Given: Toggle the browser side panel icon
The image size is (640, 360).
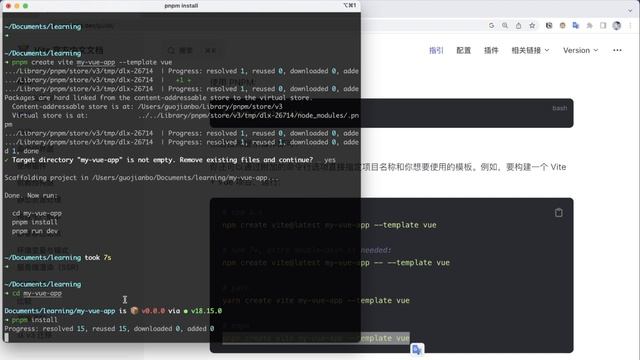Looking at the screenshot, I should [x=603, y=25].
